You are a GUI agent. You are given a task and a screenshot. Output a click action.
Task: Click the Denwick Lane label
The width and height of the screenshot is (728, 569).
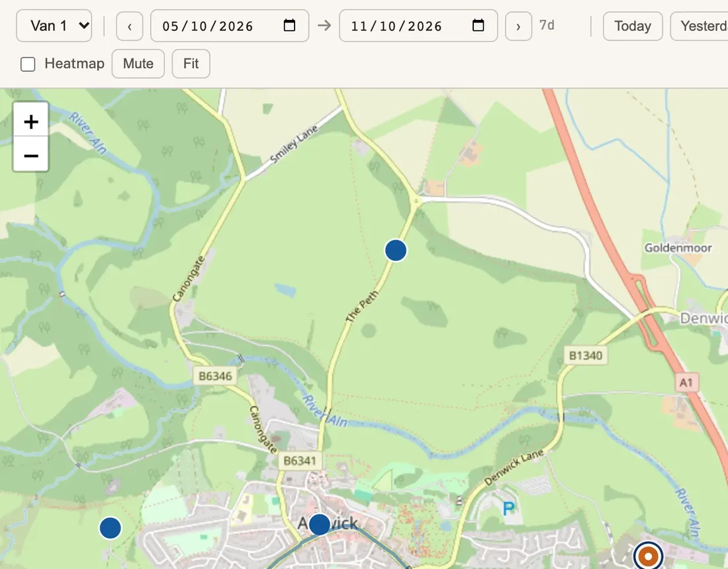514,467
